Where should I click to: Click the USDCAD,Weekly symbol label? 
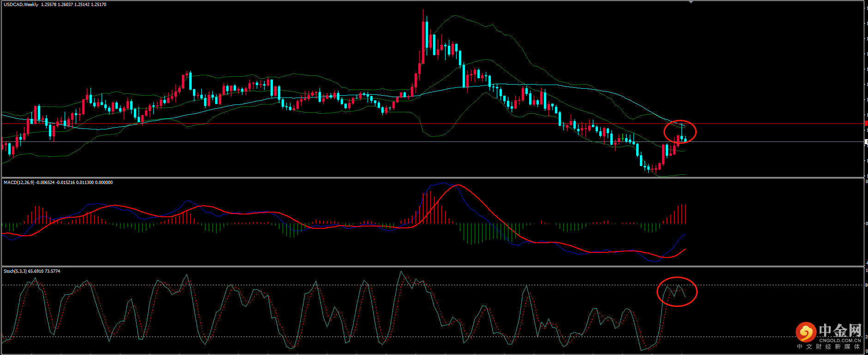click(x=21, y=5)
